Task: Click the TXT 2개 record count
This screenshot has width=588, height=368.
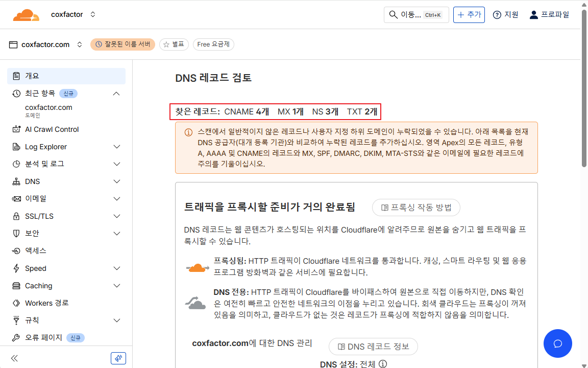Action: 362,111
